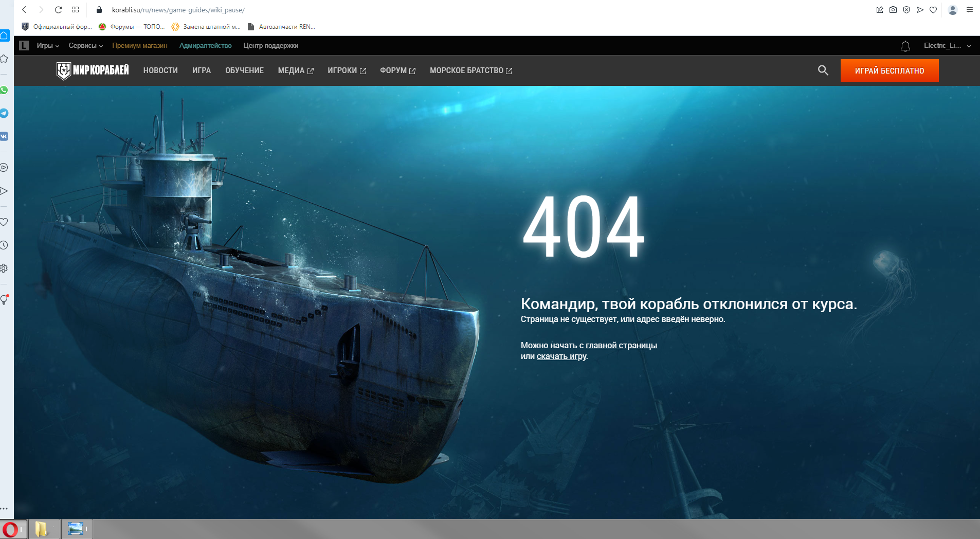Screen dimensions: 980x539
Task: Click the ИГРАЙ БЕСПЛАТНО button
Action: point(890,70)
